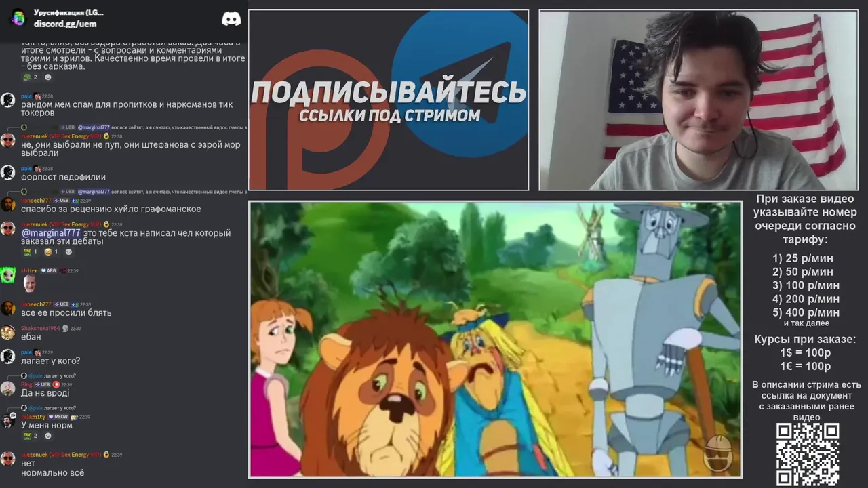Click Shakshuka1984's avatar

(7, 332)
